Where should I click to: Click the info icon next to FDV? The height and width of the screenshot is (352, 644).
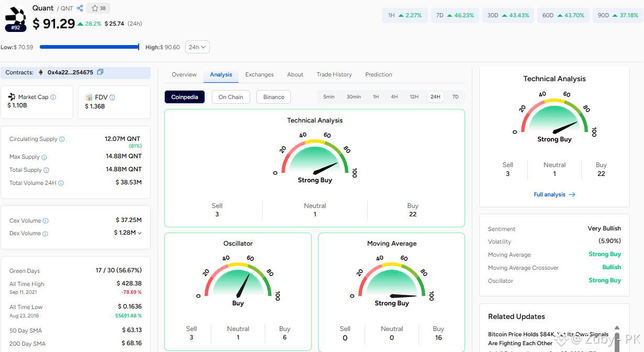tap(112, 97)
